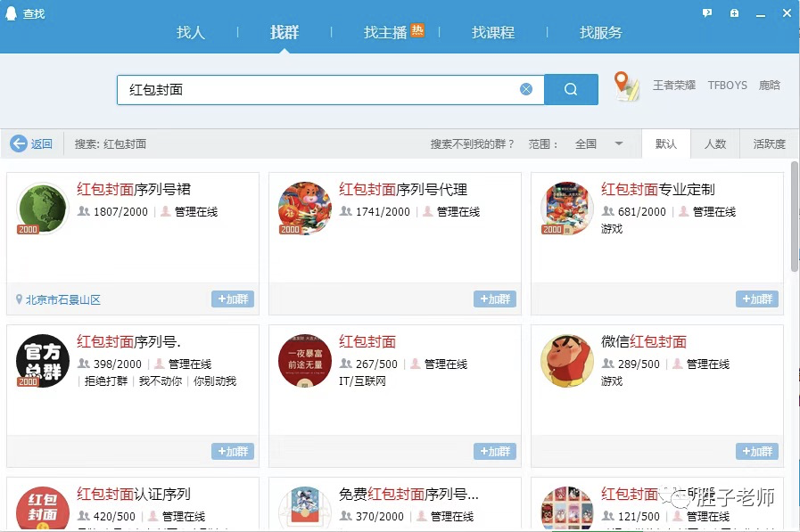This screenshot has width=800, height=532.
Task: Click the 微信红包封面 group avatar
Action: [x=566, y=362]
